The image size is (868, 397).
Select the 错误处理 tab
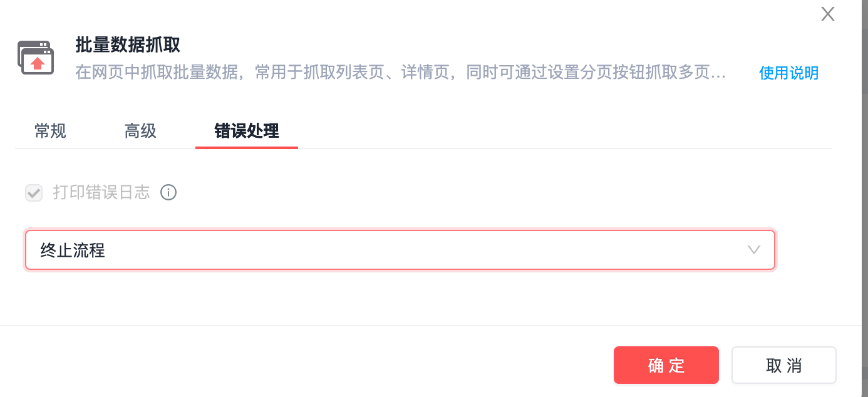click(247, 131)
